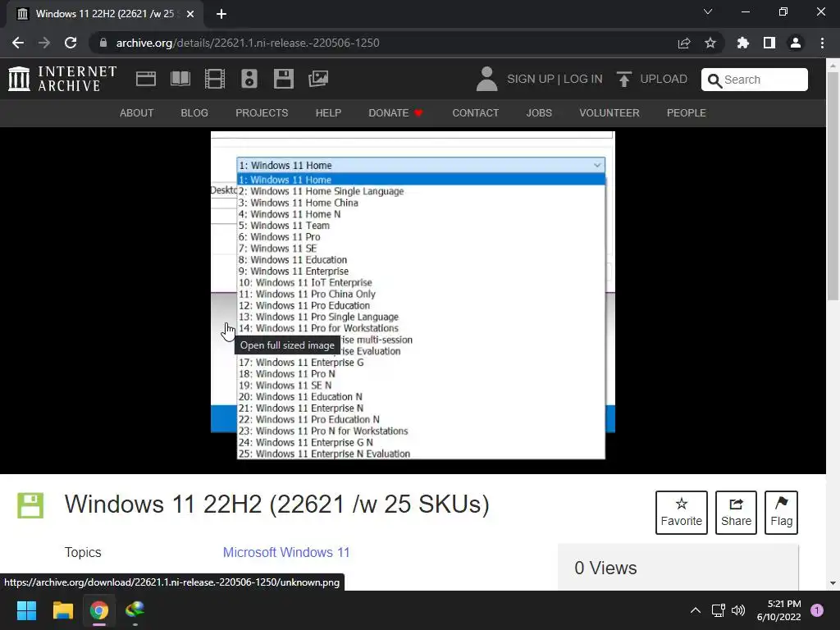Image resolution: width=840 pixels, height=630 pixels.
Task: Open the Chrome profile icon
Action: [x=796, y=43]
